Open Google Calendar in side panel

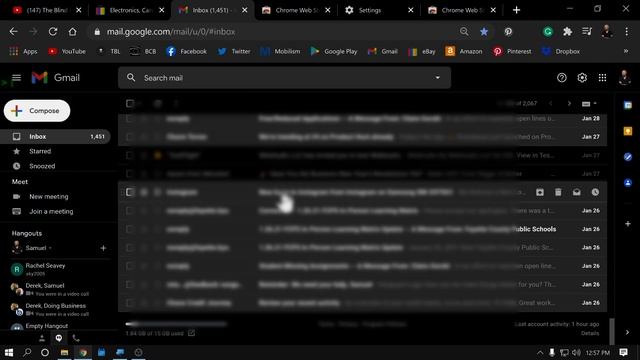pos(628,105)
